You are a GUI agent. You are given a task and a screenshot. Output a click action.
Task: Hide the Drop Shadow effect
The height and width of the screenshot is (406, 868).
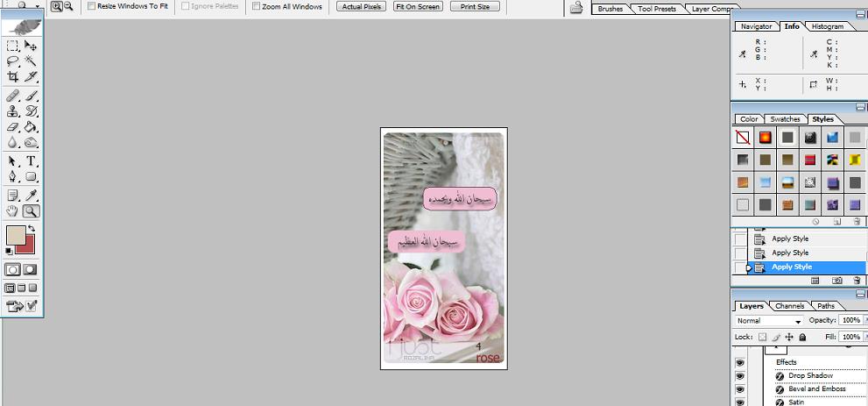[740, 376]
